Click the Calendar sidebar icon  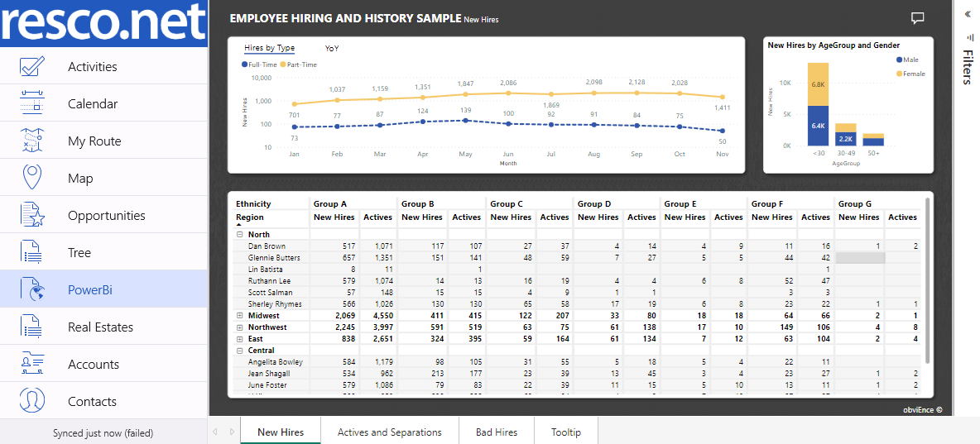[x=31, y=103]
